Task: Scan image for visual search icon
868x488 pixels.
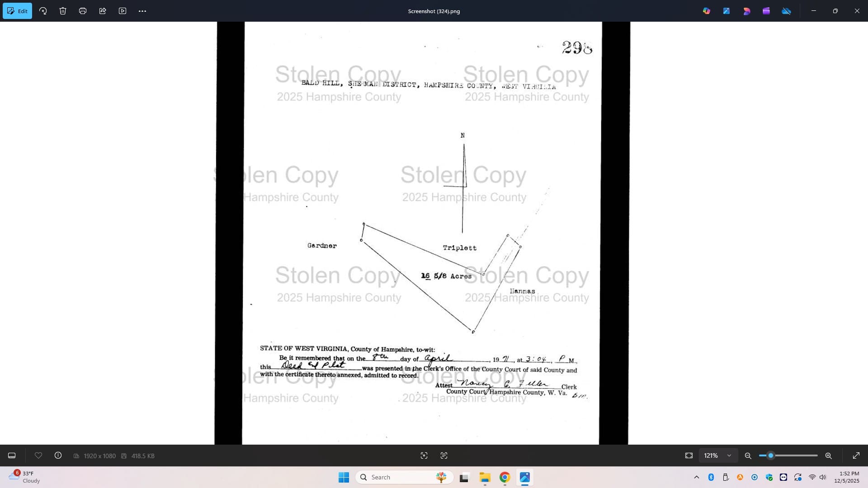Action: (x=424, y=455)
